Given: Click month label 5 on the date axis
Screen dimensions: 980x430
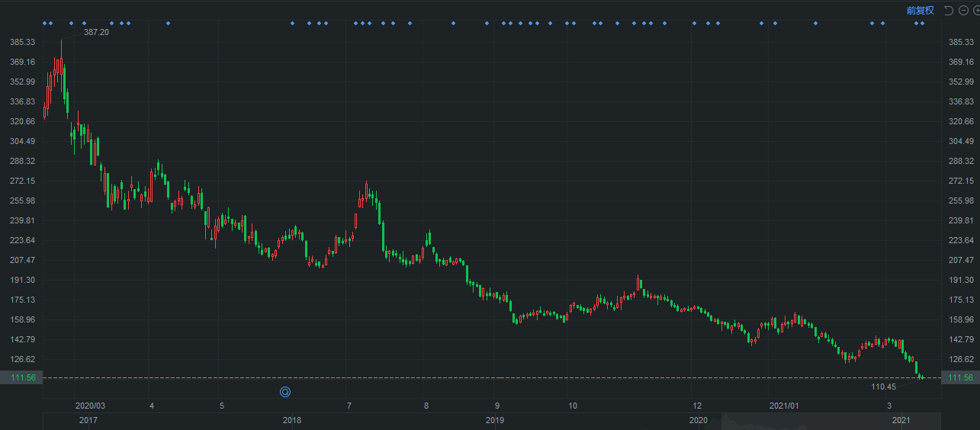Looking at the screenshot, I should (x=220, y=406).
